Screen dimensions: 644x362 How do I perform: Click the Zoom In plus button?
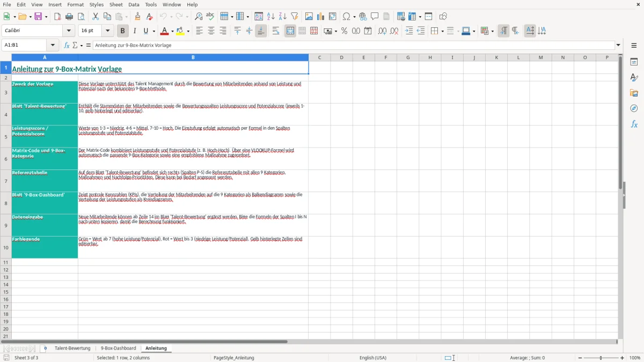pos(623,358)
